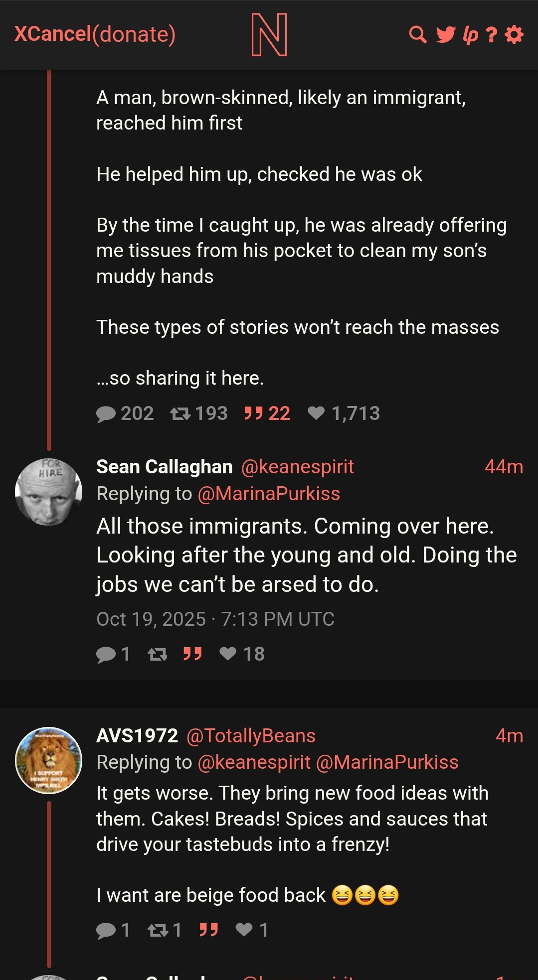This screenshot has height=980, width=538.
Task: Open the 202 replies comment icon
Action: coord(106,414)
